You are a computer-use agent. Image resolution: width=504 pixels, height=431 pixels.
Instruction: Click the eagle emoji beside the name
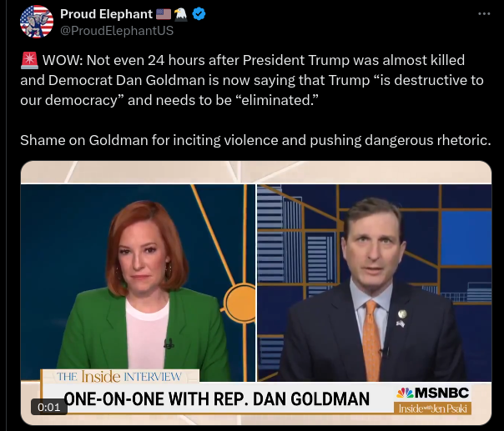tap(180, 14)
